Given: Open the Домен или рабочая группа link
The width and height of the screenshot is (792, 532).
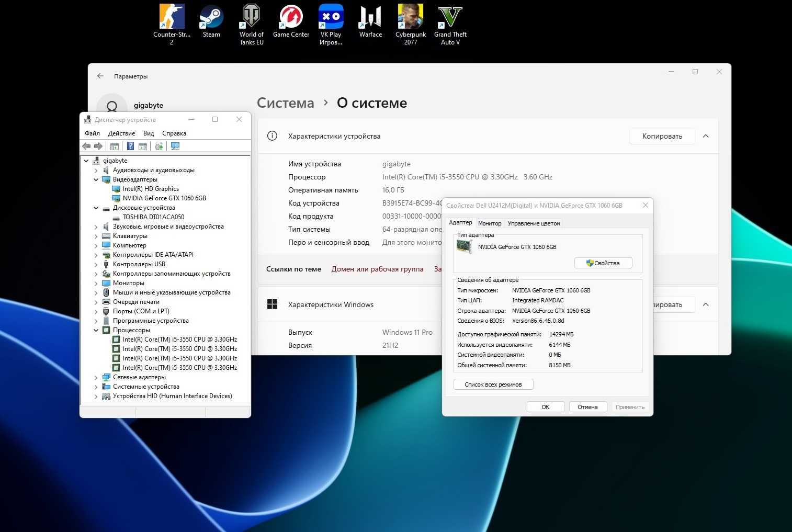Looking at the screenshot, I should click(377, 269).
